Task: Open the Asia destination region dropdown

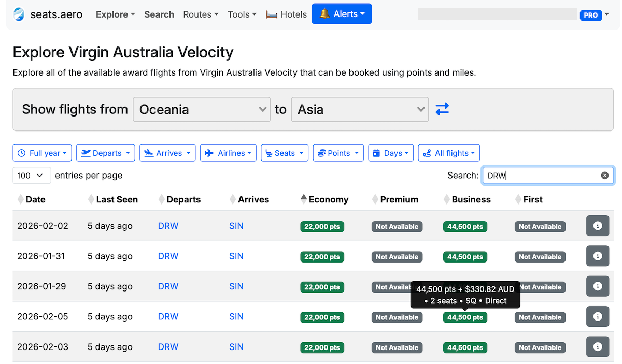Action: click(x=359, y=109)
